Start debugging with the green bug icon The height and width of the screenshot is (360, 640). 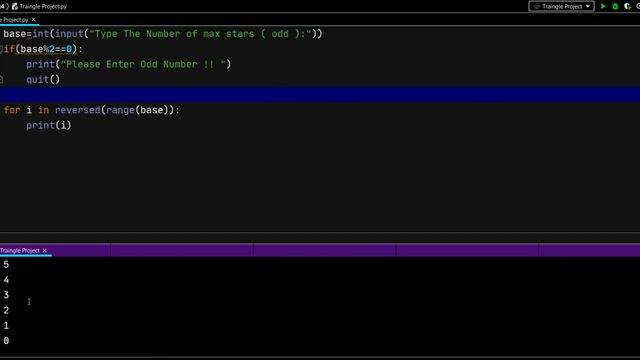615,6
